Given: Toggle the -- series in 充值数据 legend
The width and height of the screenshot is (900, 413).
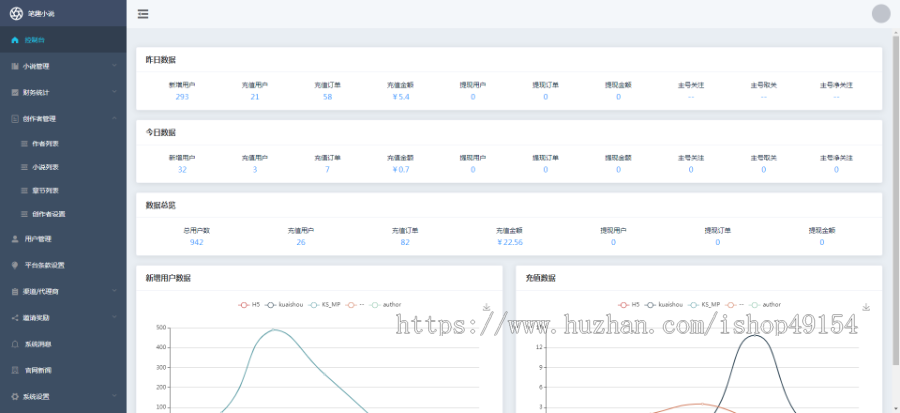Looking at the screenshot, I should coord(734,305).
